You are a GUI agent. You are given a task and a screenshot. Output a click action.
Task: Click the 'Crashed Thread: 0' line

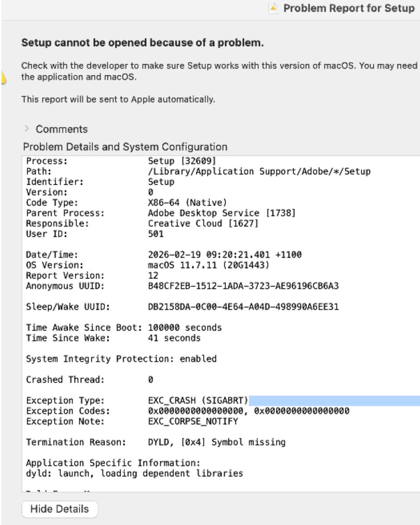(90, 380)
